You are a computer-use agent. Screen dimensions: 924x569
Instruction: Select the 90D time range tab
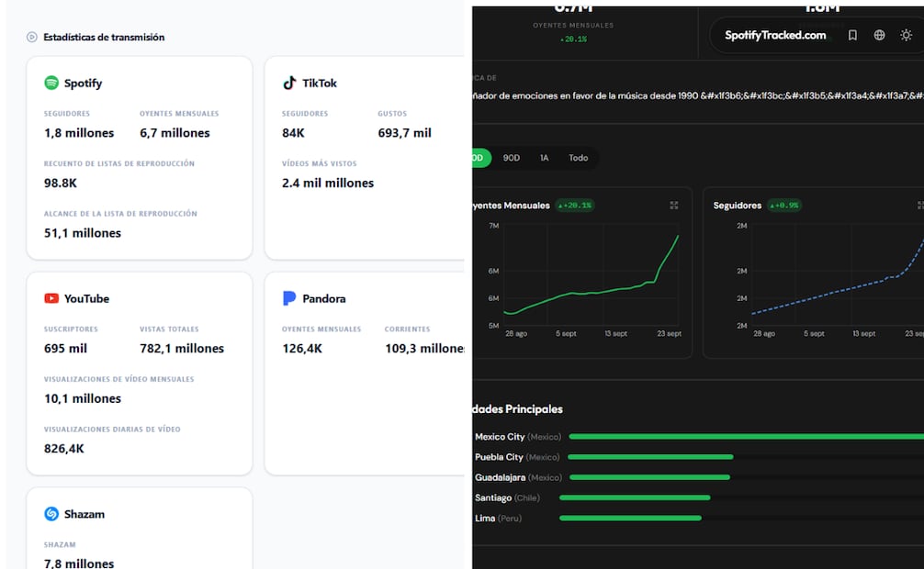point(512,158)
